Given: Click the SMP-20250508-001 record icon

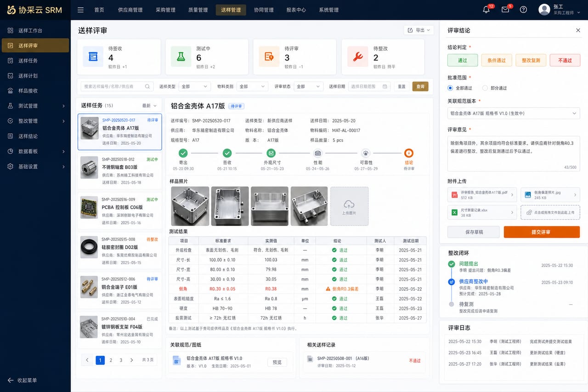Looking at the screenshot, I should tap(310, 358).
